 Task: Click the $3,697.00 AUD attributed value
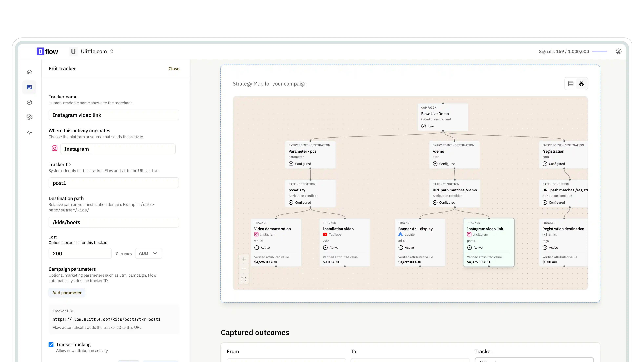point(409,262)
